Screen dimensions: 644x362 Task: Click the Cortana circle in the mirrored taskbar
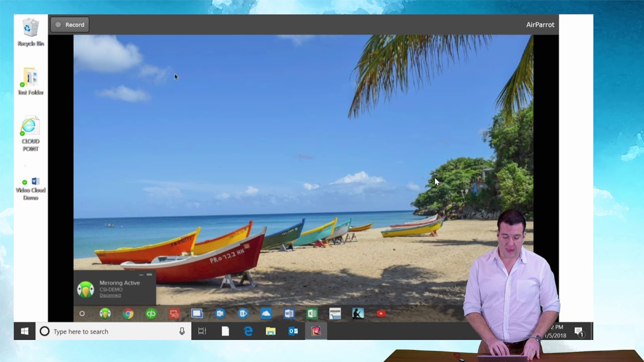tap(82, 314)
